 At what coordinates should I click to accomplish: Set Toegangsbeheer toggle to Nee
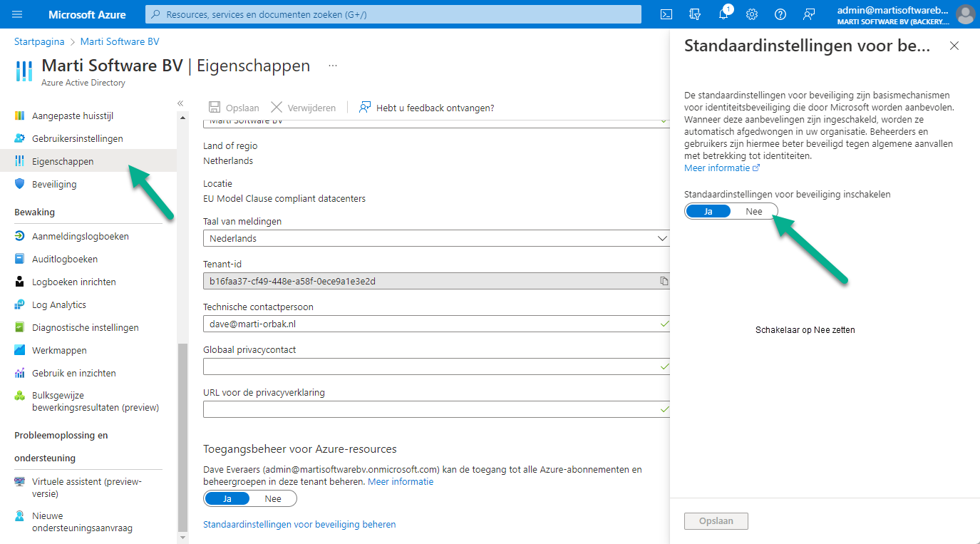pyautogui.click(x=273, y=498)
